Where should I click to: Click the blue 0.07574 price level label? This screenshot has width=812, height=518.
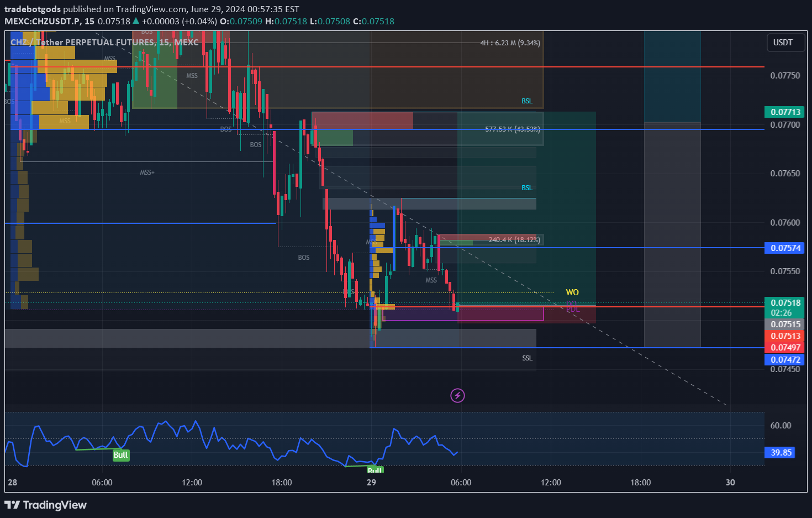[784, 248]
